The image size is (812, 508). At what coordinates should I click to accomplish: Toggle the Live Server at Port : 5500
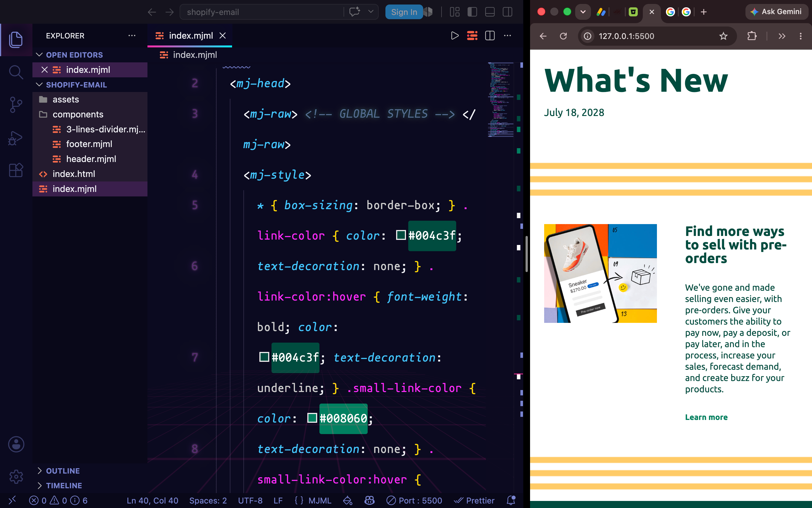(x=414, y=500)
